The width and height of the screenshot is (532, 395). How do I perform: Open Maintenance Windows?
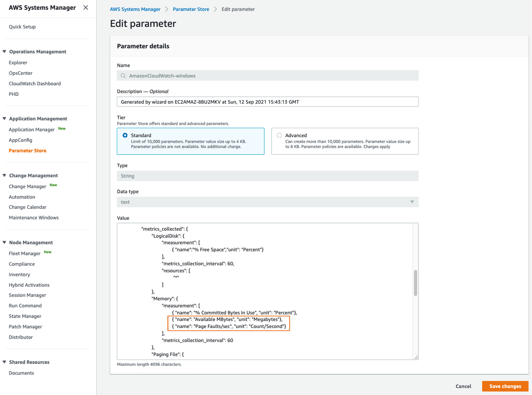tap(34, 218)
